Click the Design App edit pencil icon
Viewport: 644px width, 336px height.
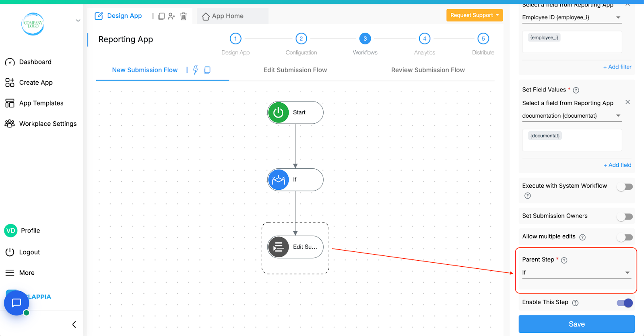click(x=99, y=16)
